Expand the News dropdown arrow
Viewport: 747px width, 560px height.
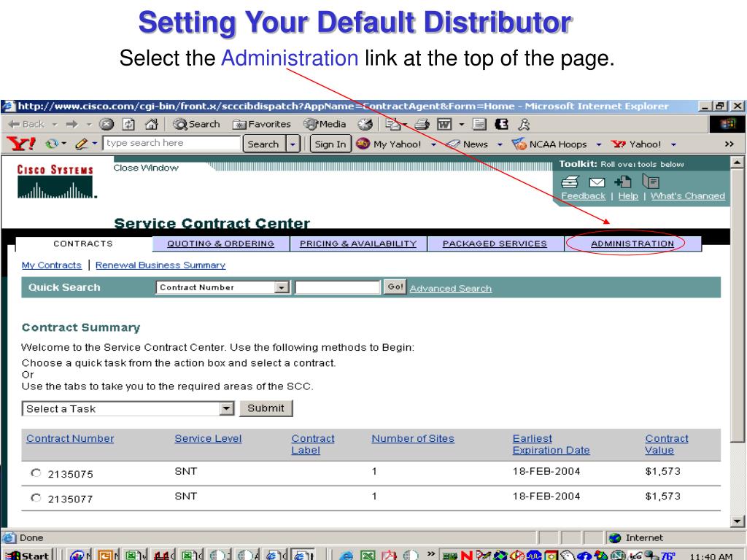[500, 144]
